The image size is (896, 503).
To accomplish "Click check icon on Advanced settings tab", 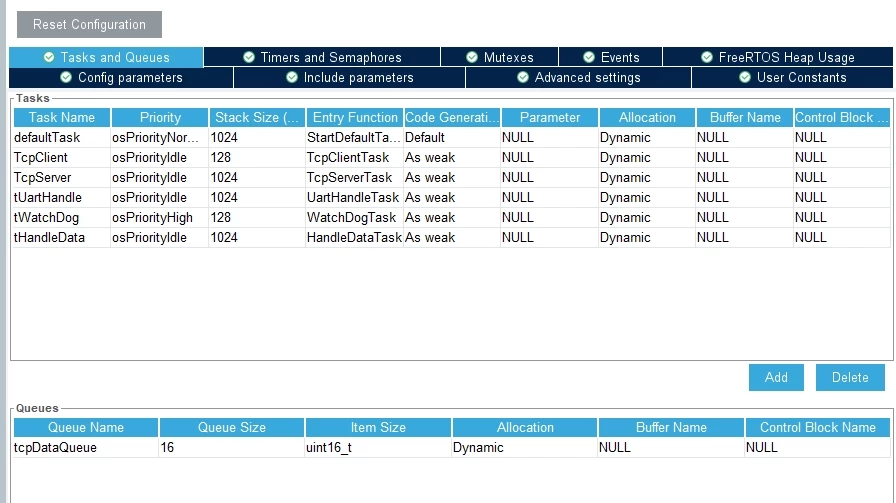I will (523, 77).
